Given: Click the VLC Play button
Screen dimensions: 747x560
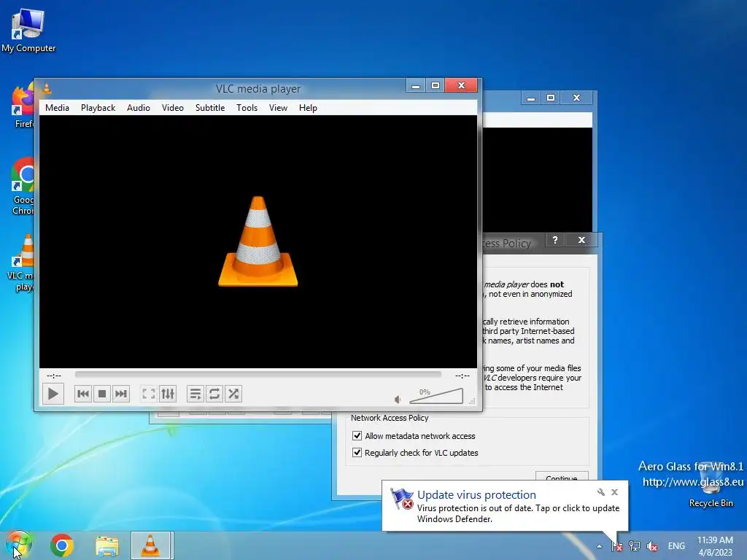Looking at the screenshot, I should coord(53,394).
